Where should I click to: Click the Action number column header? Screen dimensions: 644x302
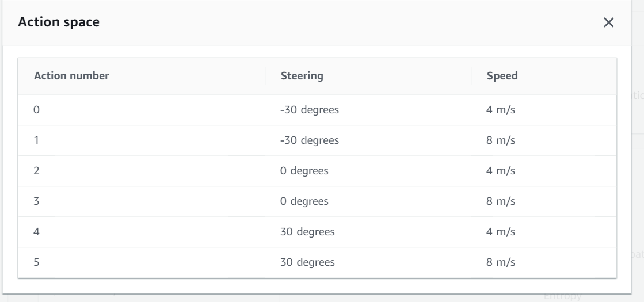pos(72,75)
